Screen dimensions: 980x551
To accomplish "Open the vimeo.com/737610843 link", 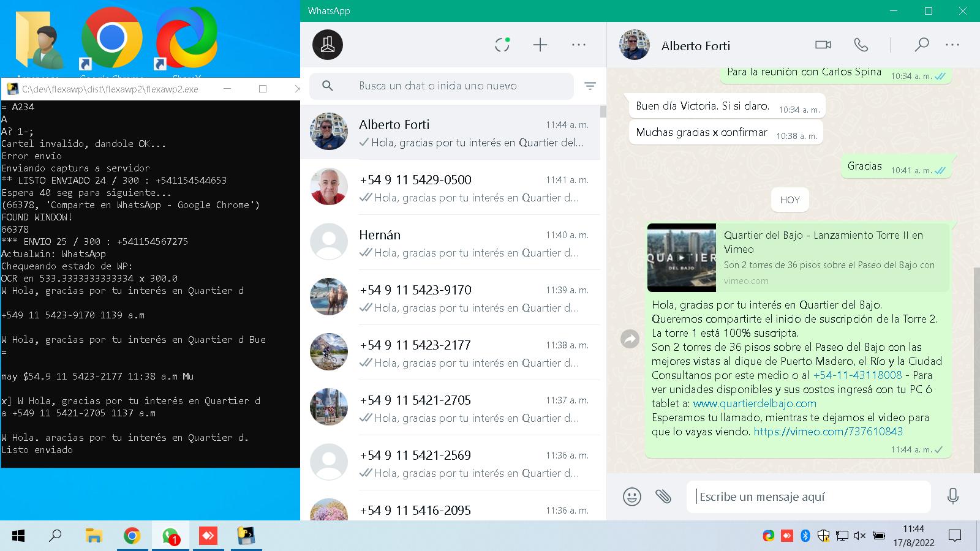I will point(828,432).
